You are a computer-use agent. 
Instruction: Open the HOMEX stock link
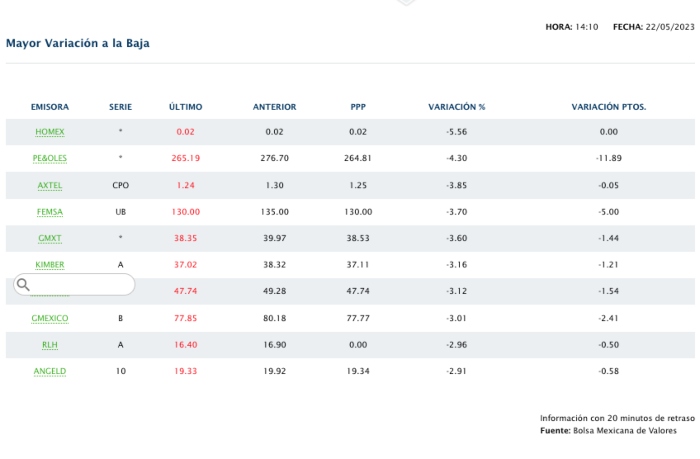[50, 132]
